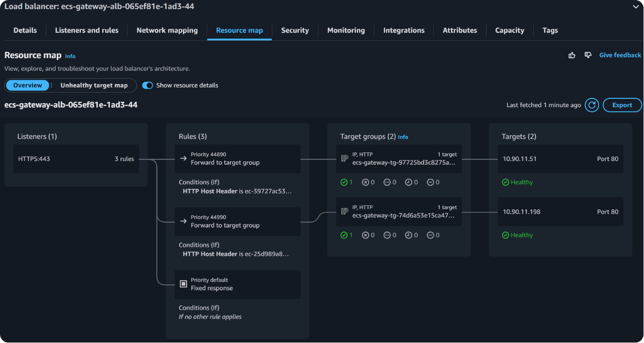Click Rules (3) column heading
The image size is (644, 343).
pyautogui.click(x=193, y=137)
